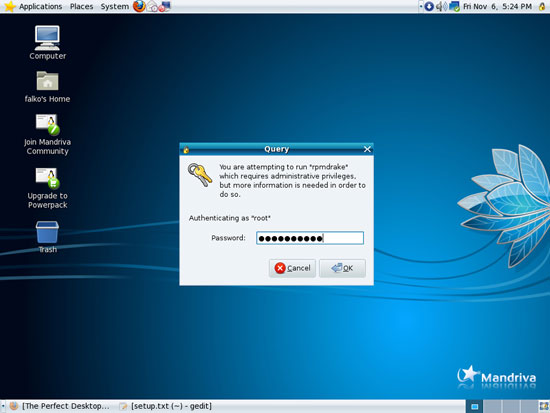550x413 pixels.
Task: Click the Cancel button in Query dialog
Action: pos(292,268)
